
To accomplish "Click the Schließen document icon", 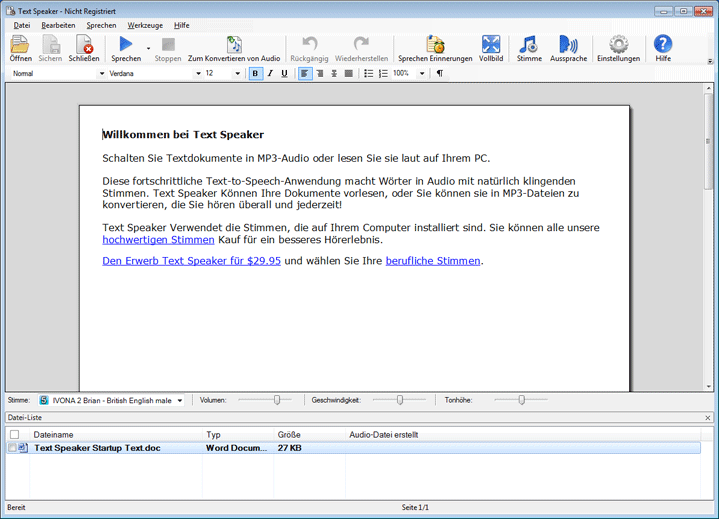I will coord(84,45).
